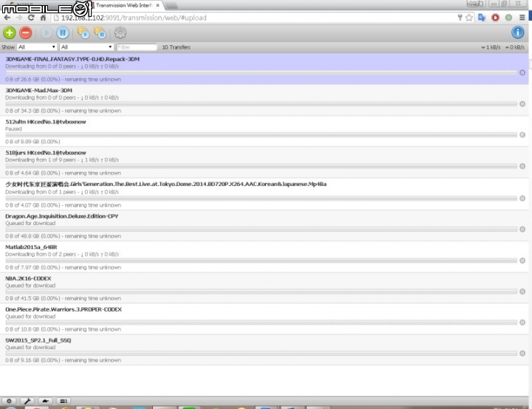Go back in the browser

pyautogui.click(x=7, y=18)
